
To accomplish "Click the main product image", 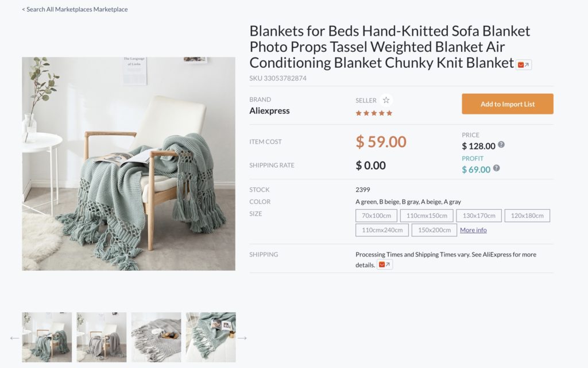I will pos(129,163).
